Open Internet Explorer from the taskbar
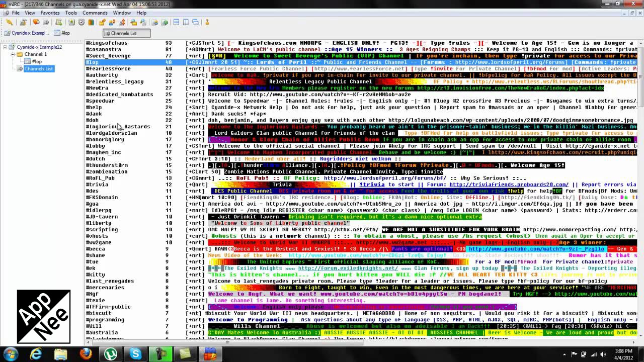 click(x=36, y=354)
